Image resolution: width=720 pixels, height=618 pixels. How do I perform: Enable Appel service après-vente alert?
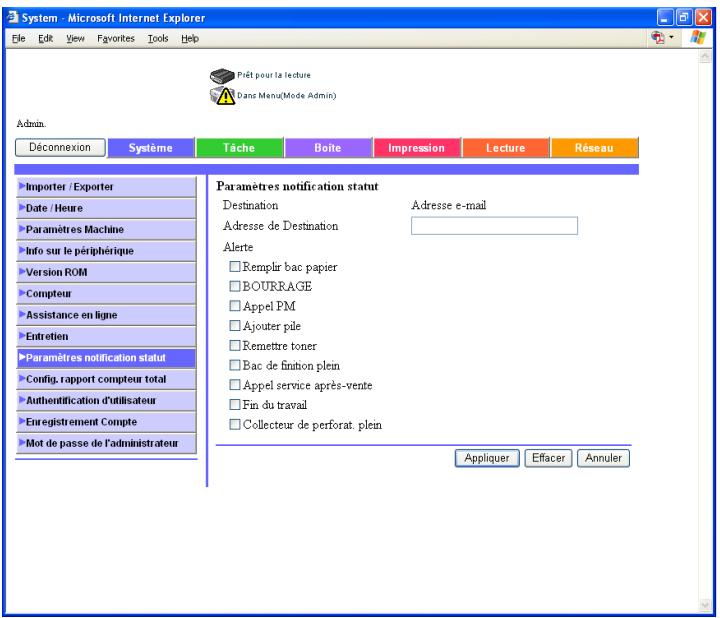coord(235,385)
